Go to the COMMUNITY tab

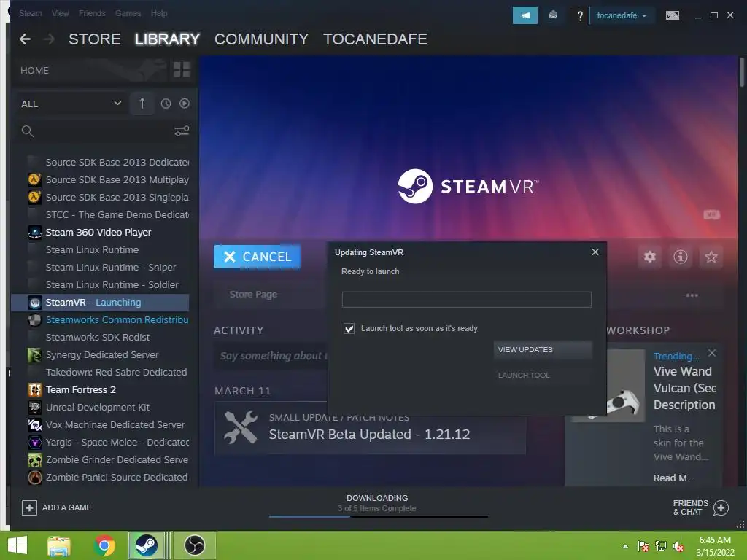(261, 39)
